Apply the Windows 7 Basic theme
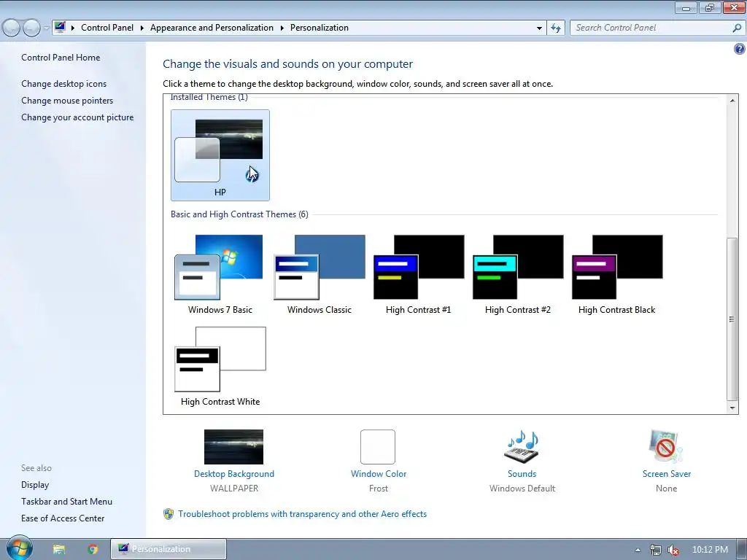Screen dimensions: 747x560 pos(220,274)
